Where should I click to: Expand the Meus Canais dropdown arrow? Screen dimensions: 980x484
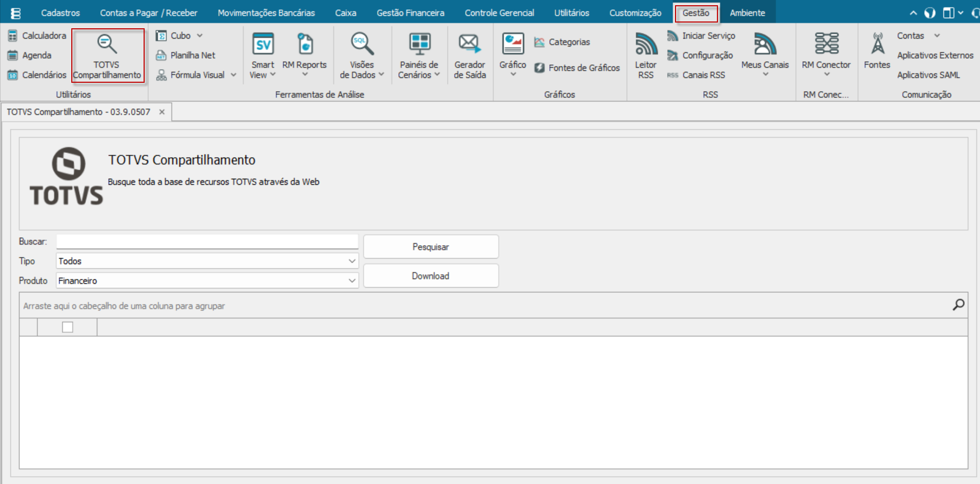click(765, 74)
